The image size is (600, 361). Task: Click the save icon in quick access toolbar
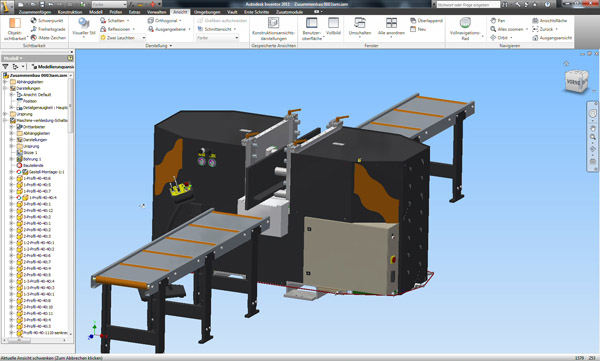coord(42,4)
